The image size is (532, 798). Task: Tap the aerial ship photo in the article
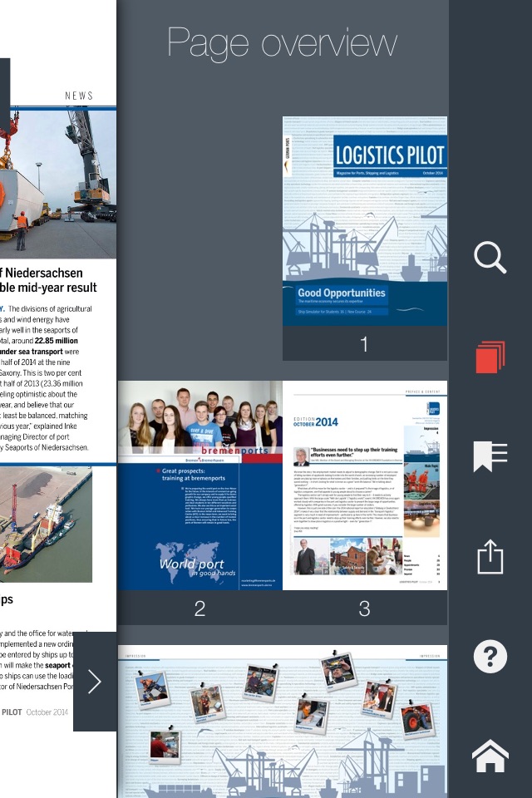tap(46, 525)
